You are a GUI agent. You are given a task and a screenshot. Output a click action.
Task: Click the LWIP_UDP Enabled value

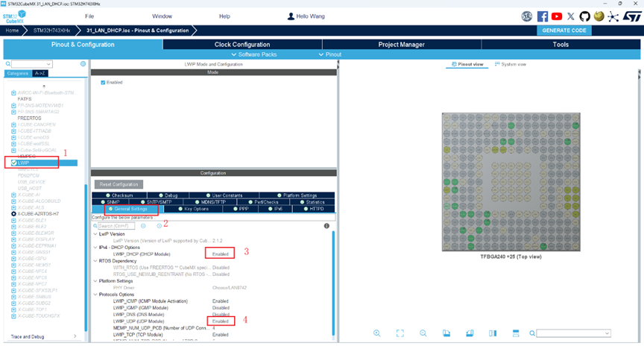pyautogui.click(x=220, y=321)
